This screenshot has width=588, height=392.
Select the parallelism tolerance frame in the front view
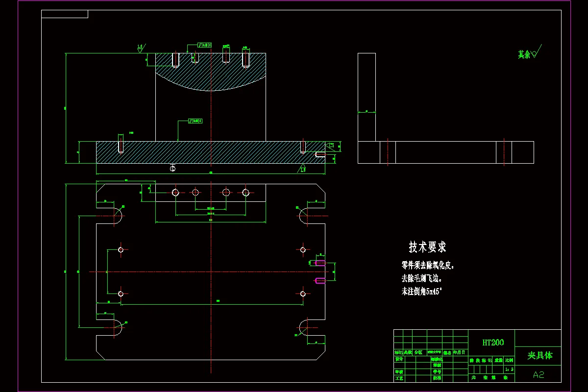196,121
